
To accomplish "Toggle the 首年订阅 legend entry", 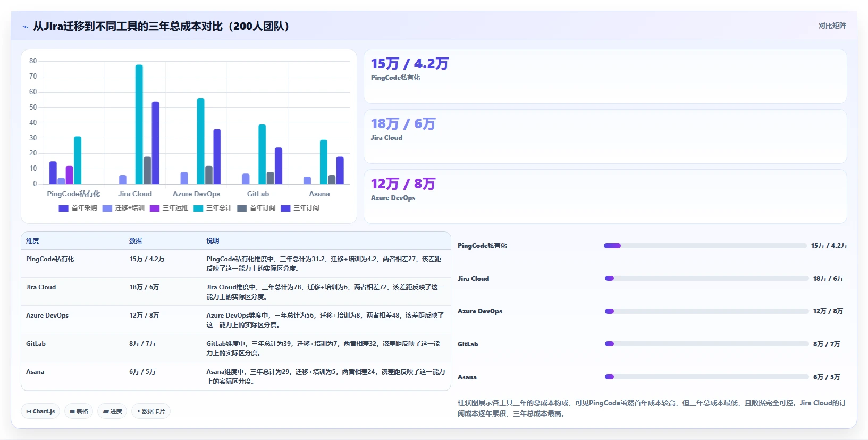I will pos(256,208).
